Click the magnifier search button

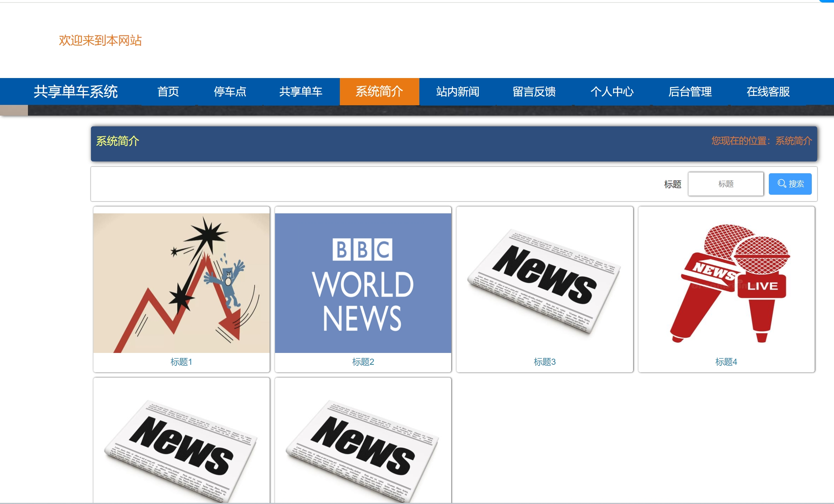pos(790,184)
